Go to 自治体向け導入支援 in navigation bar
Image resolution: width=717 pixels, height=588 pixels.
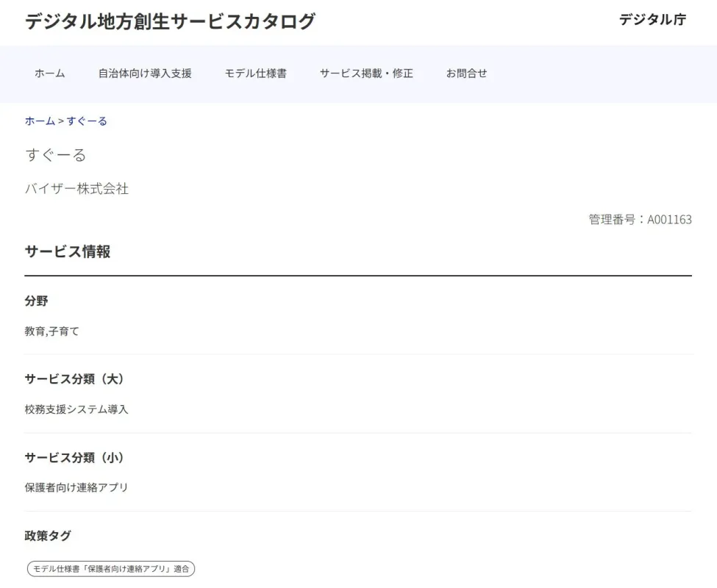tap(145, 73)
